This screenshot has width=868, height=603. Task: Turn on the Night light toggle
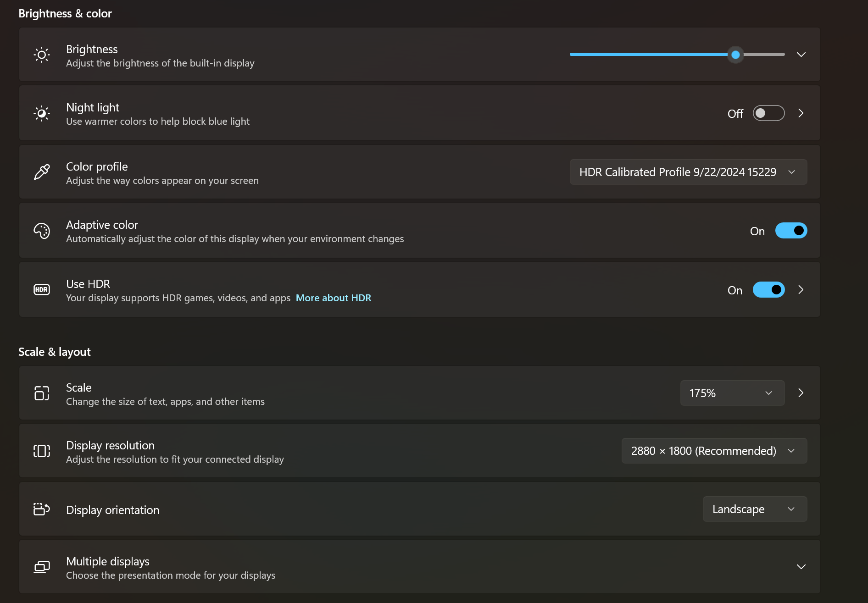pos(769,113)
